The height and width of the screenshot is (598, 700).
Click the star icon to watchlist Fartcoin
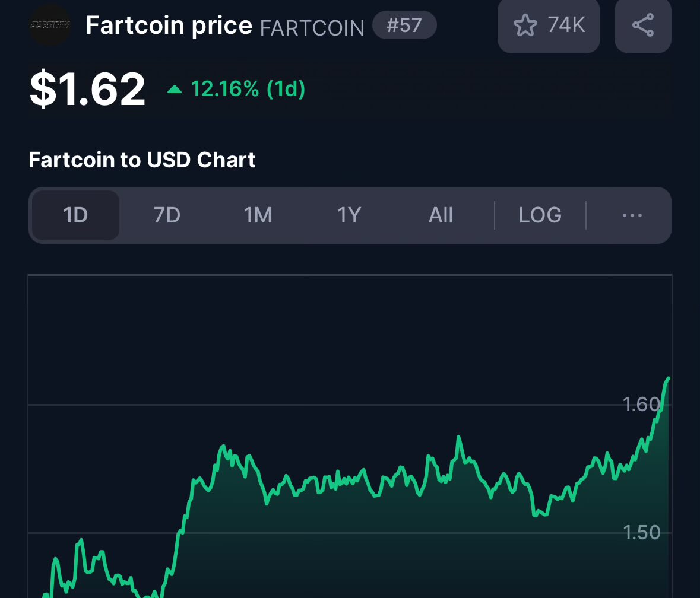tap(526, 26)
